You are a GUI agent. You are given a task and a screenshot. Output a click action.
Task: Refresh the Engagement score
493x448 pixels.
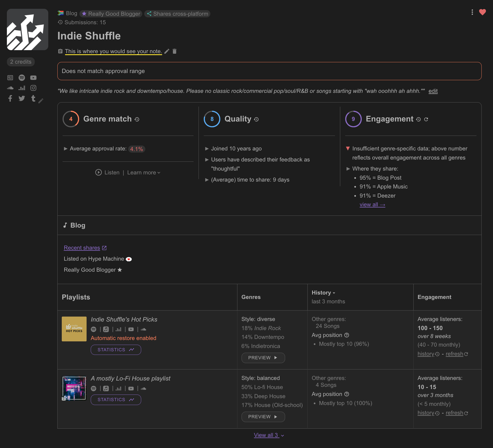[426, 119]
